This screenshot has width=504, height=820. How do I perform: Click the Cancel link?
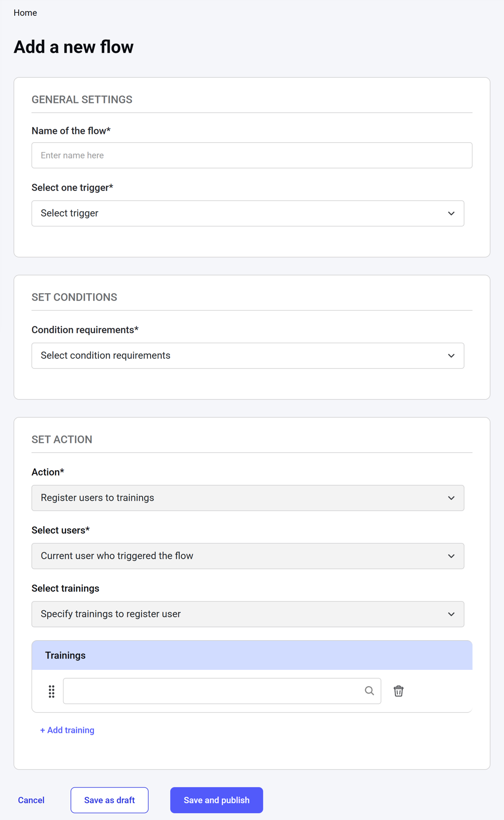pos(31,800)
